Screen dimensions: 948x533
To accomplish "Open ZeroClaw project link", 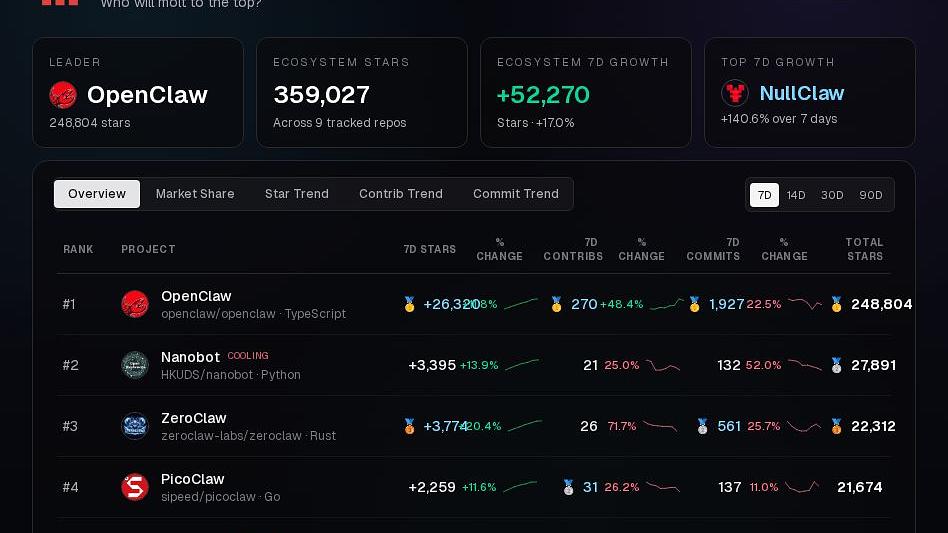I will pyautogui.click(x=193, y=418).
